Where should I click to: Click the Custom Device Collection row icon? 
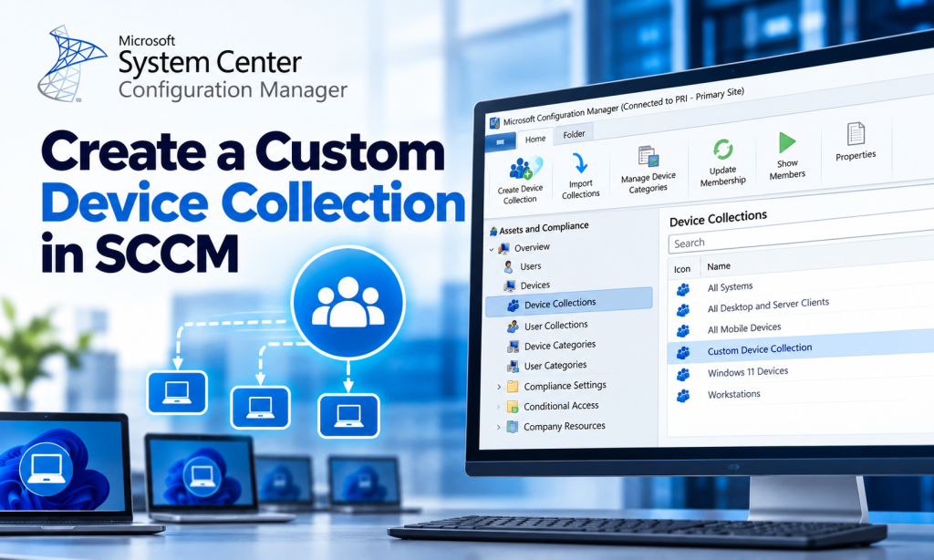click(683, 353)
